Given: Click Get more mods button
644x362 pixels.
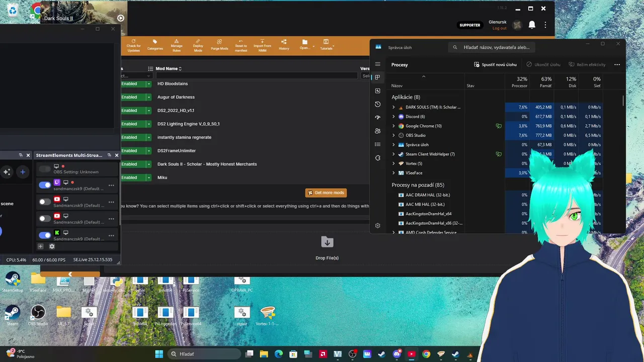Looking at the screenshot, I should 326,193.
